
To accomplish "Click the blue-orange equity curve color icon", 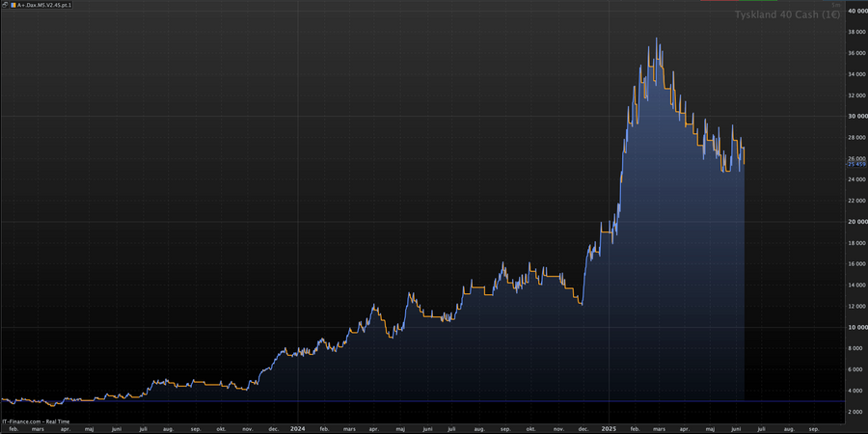I will (x=14, y=5).
